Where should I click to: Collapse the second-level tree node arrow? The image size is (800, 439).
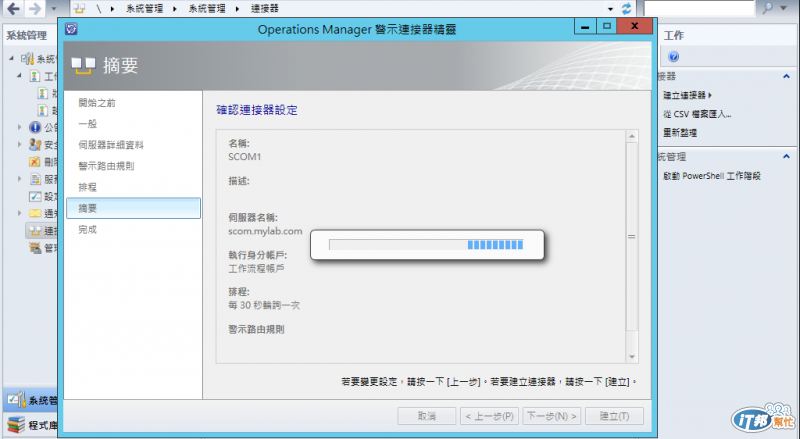pos(19,76)
